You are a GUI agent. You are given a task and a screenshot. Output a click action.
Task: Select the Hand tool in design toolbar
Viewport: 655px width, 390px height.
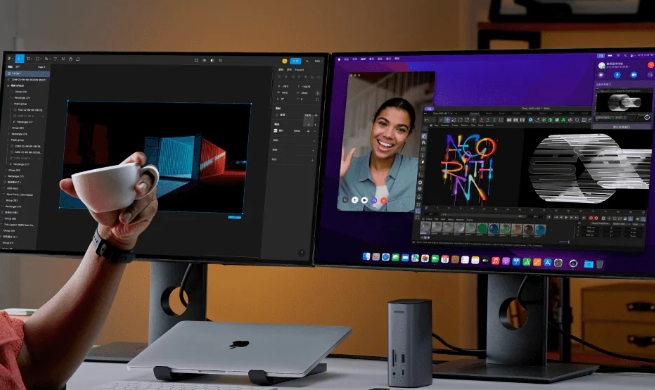click(x=71, y=59)
